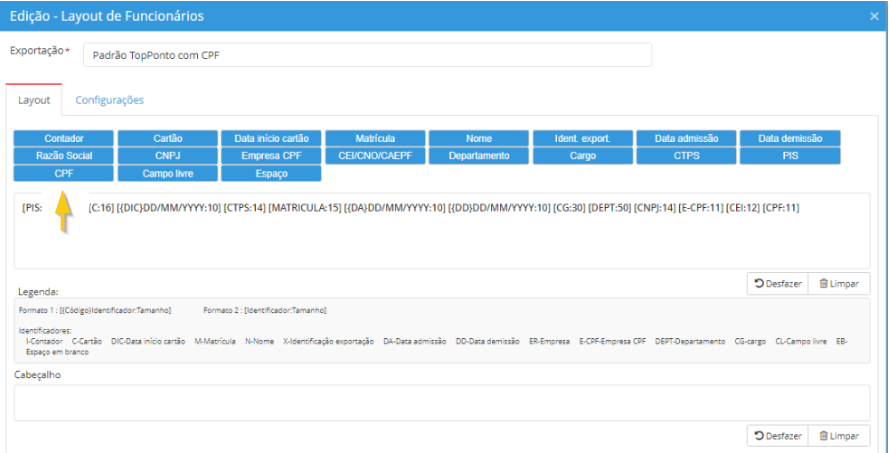
Task: Insert the Contador field
Action: [x=64, y=139]
